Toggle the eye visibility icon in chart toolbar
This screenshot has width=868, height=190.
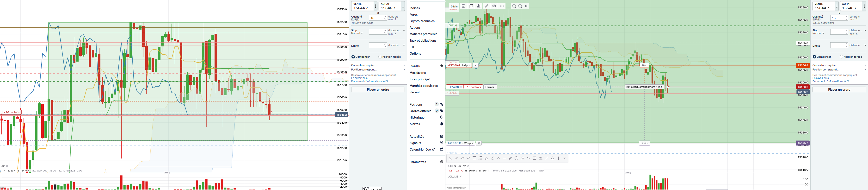pos(494,6)
